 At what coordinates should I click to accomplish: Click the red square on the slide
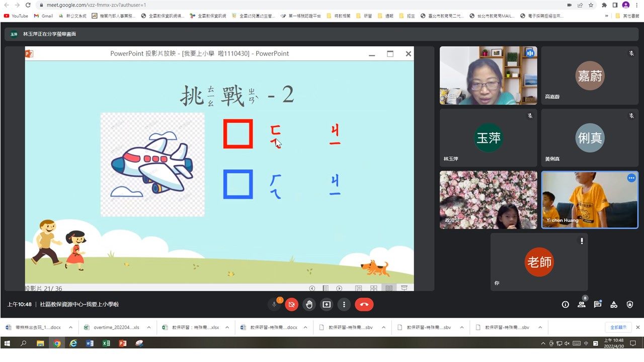pyautogui.click(x=238, y=134)
